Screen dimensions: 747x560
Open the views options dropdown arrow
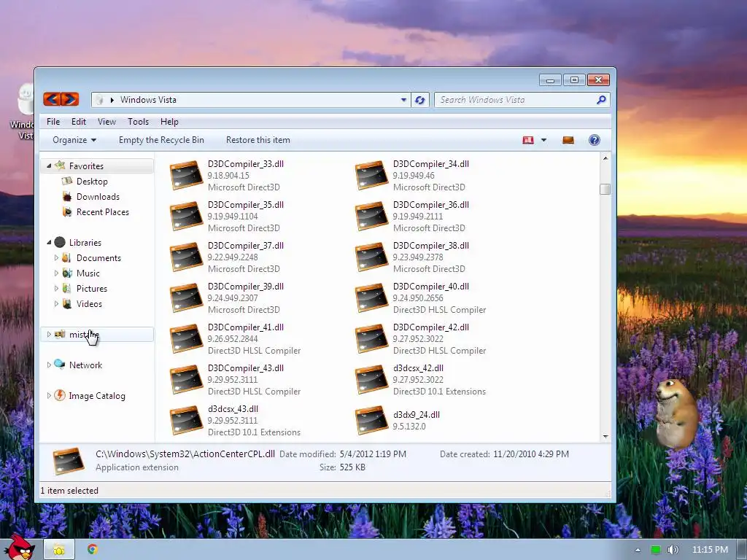(x=543, y=140)
